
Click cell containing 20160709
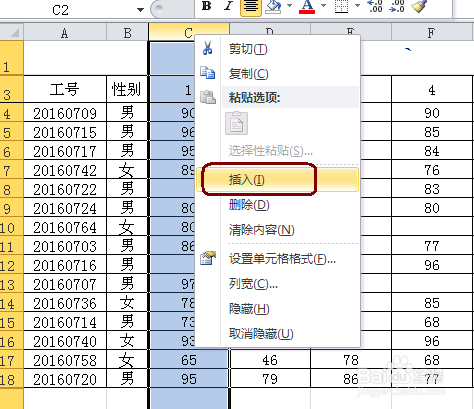pyautogui.click(x=65, y=113)
